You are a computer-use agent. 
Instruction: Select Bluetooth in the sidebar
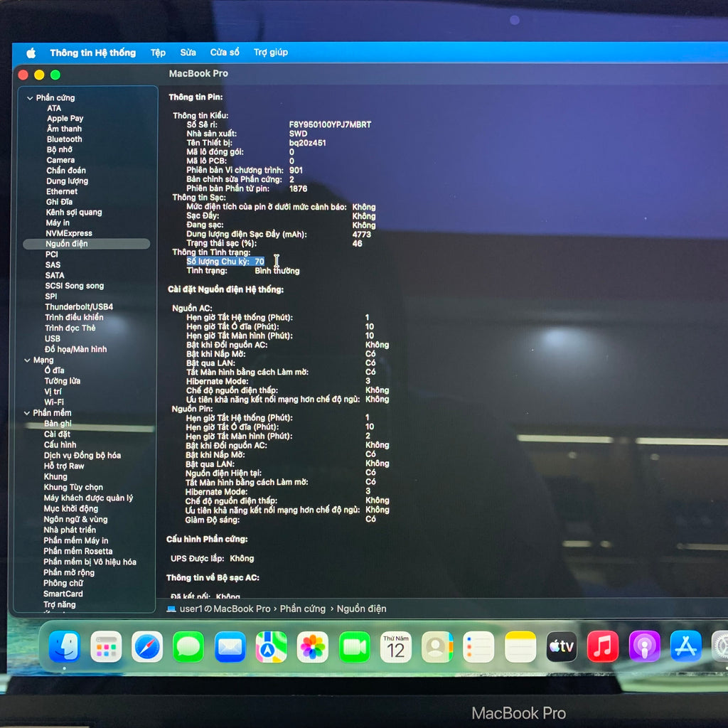click(65, 139)
